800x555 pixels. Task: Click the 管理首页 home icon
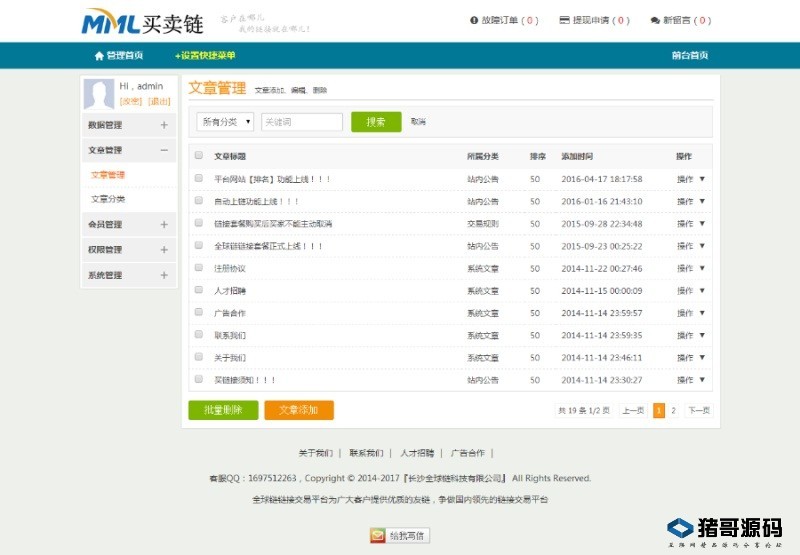click(x=99, y=56)
